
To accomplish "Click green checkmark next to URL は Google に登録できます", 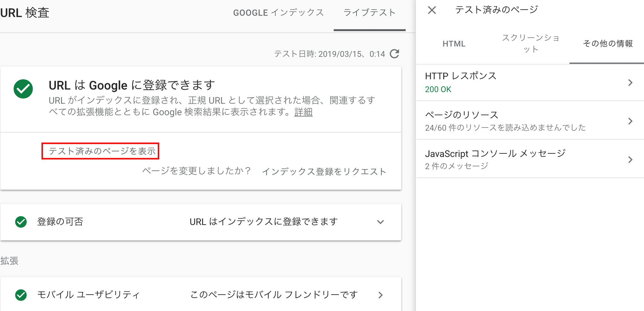I will tap(23, 89).
